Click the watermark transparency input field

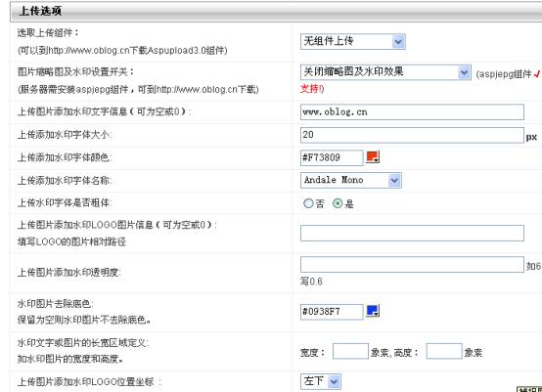coord(412,265)
